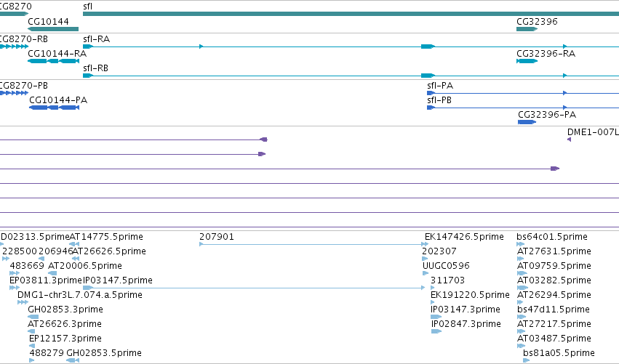
Task: Select the CG10144-RA transcript glyph
Action: tap(53, 61)
